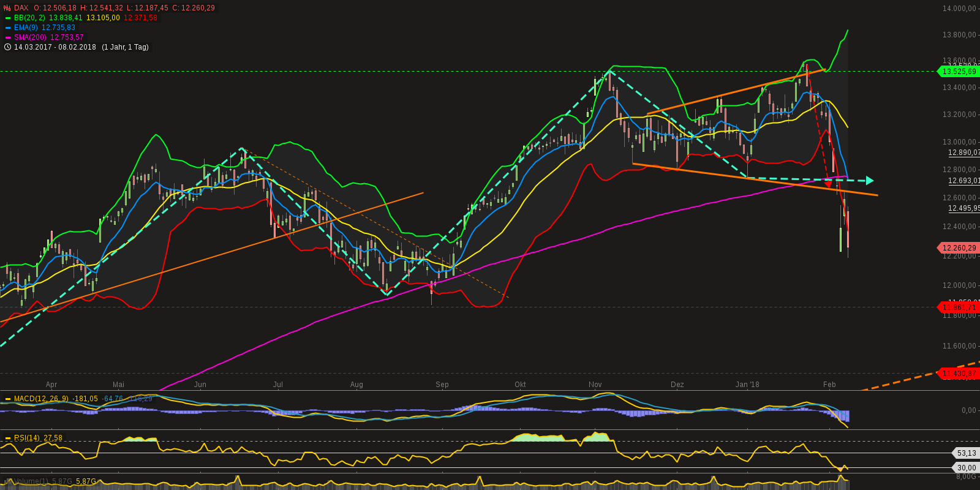Click the SMA value 12.753,57
Viewport: 980px width, 490px height.
(x=67, y=37)
